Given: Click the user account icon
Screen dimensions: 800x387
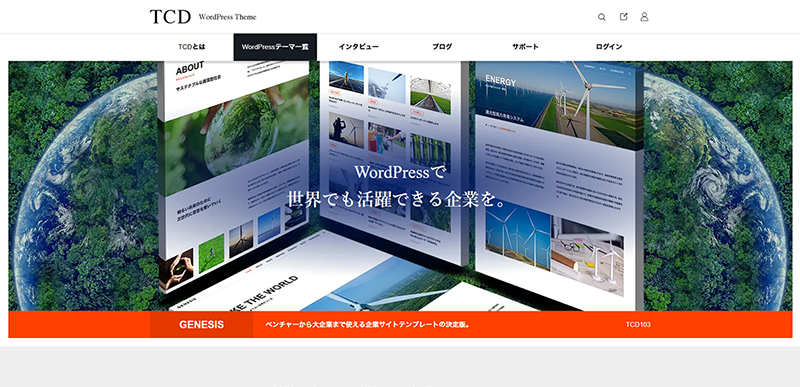Looking at the screenshot, I should (644, 17).
